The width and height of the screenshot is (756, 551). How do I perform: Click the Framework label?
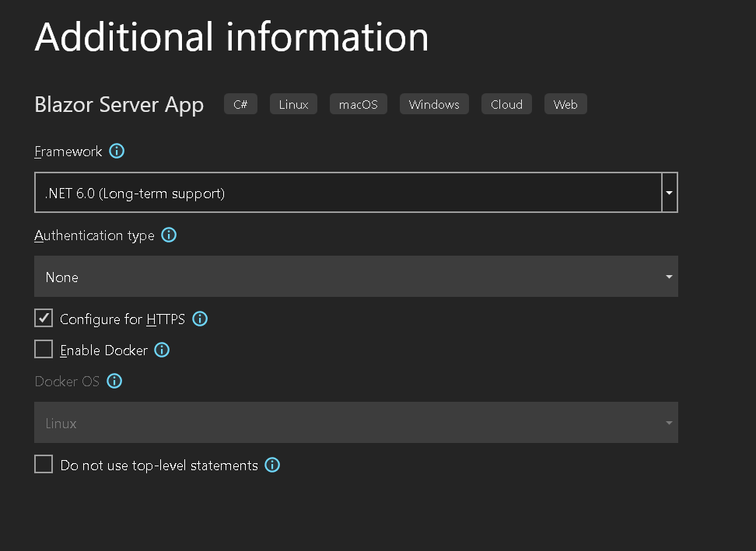tap(68, 152)
